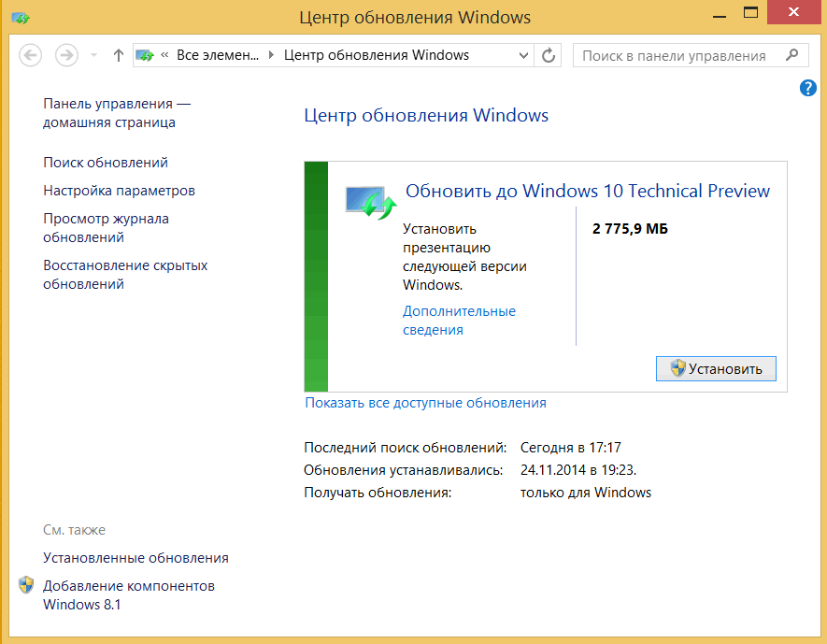Click the Forward navigation arrow

click(67, 55)
